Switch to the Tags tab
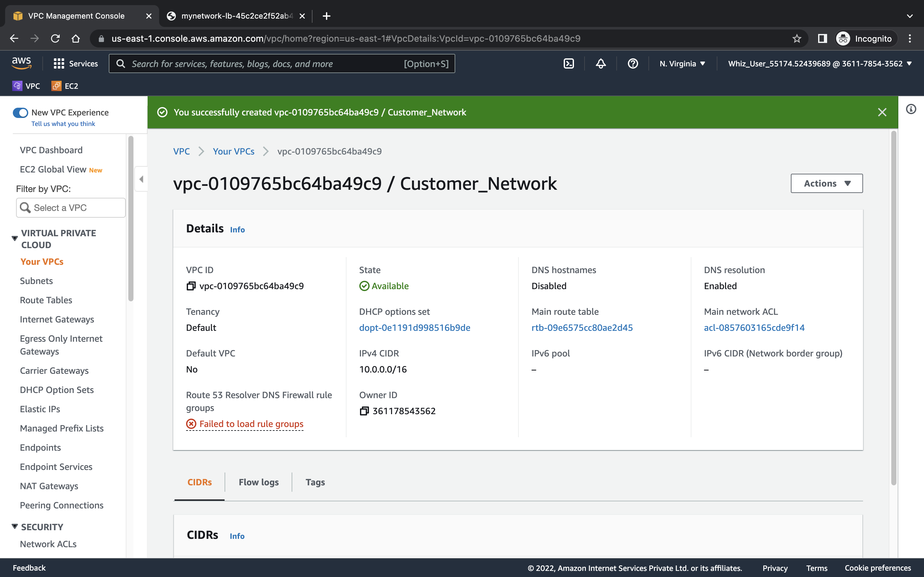Screen dimensions: 924x577 (x=315, y=481)
